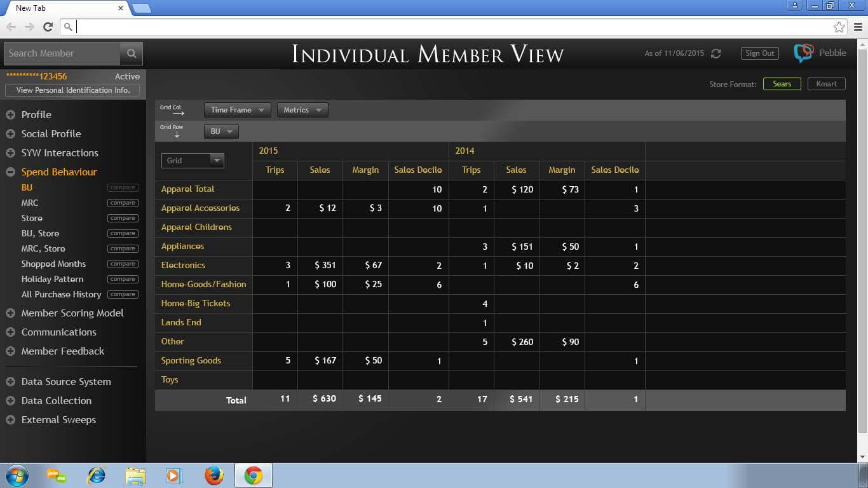Open Firefox from the taskbar

(x=214, y=475)
